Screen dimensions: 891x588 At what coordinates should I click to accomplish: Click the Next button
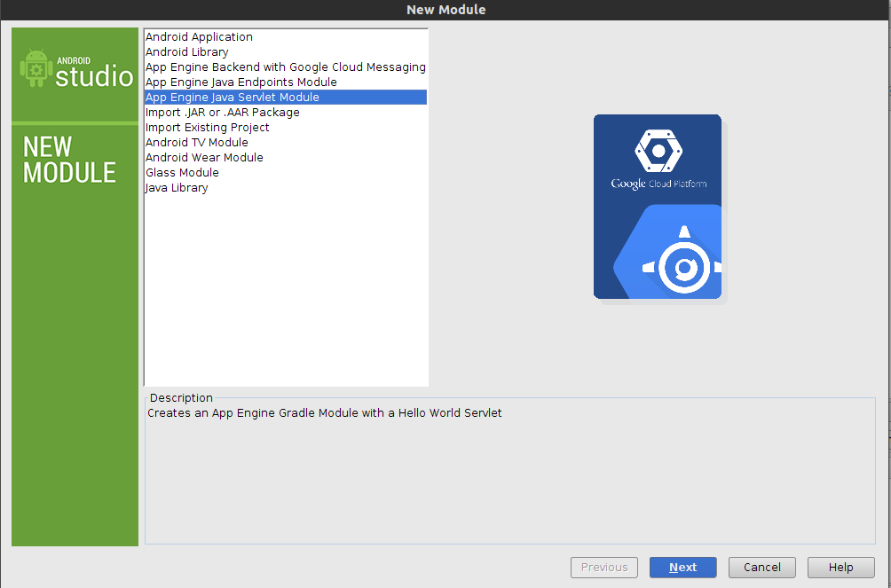[x=683, y=567]
